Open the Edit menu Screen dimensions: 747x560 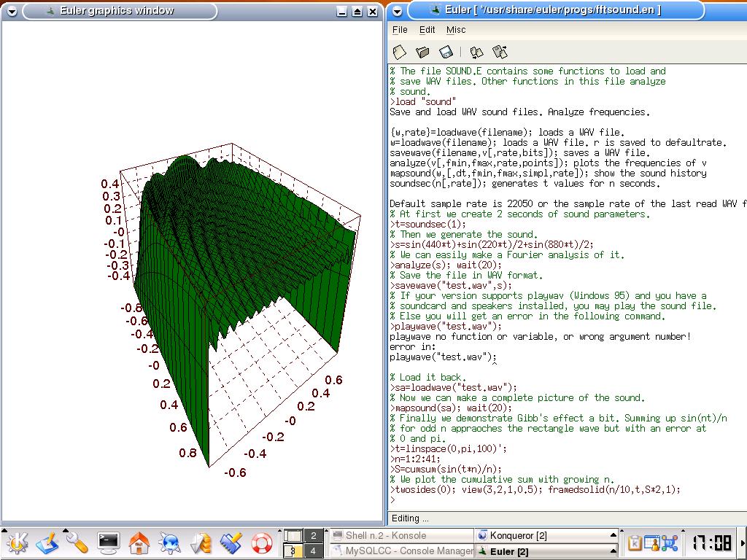[x=427, y=29]
